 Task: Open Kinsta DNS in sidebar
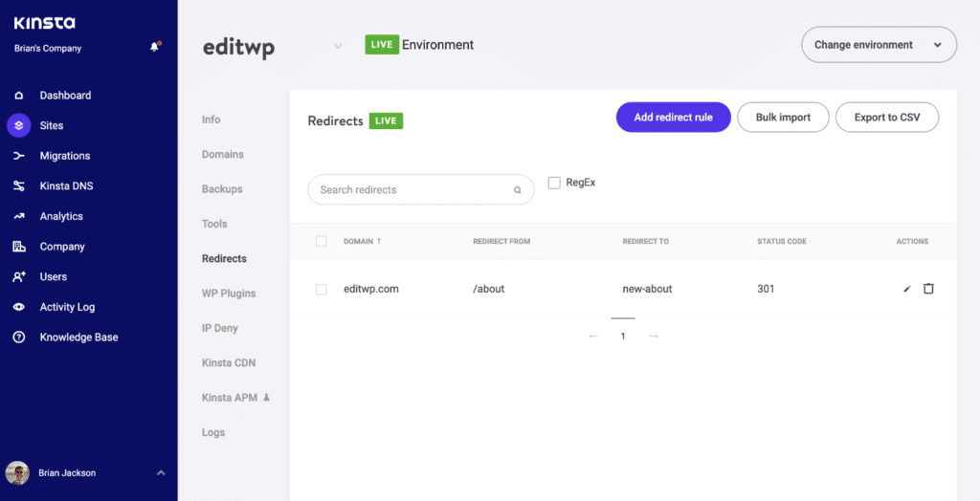pos(66,186)
